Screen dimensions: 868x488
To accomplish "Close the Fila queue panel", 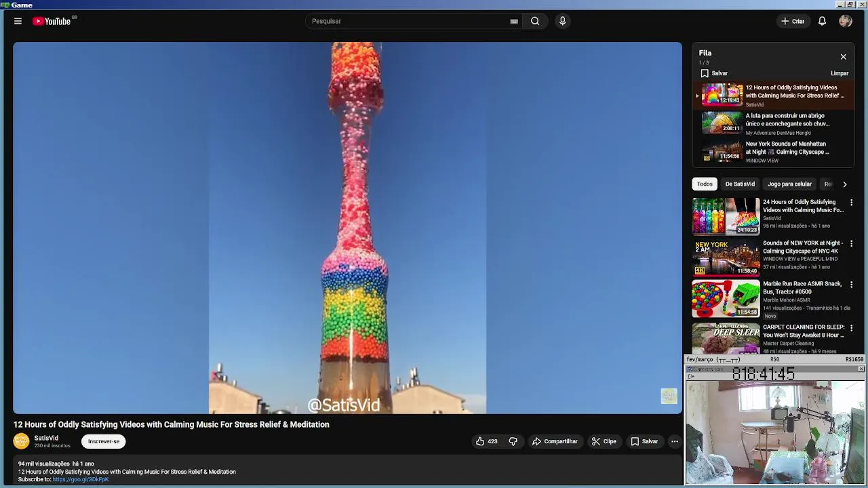I will (844, 57).
